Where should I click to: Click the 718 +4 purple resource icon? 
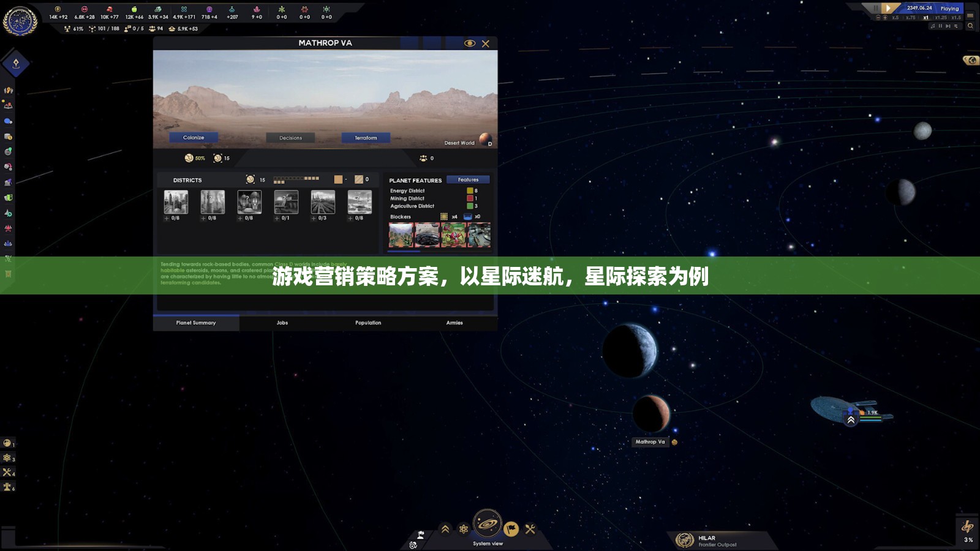tap(209, 10)
